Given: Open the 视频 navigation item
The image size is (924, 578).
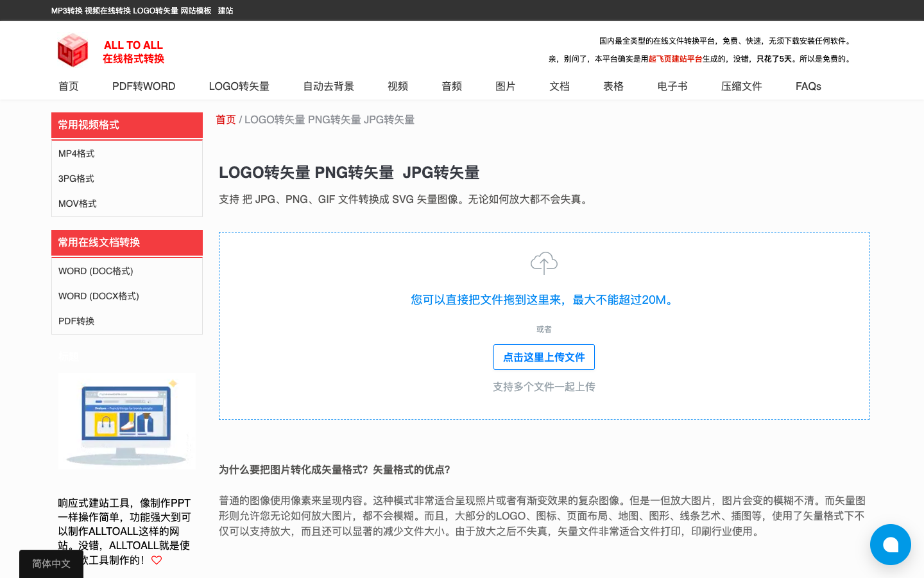Looking at the screenshot, I should pyautogui.click(x=398, y=86).
